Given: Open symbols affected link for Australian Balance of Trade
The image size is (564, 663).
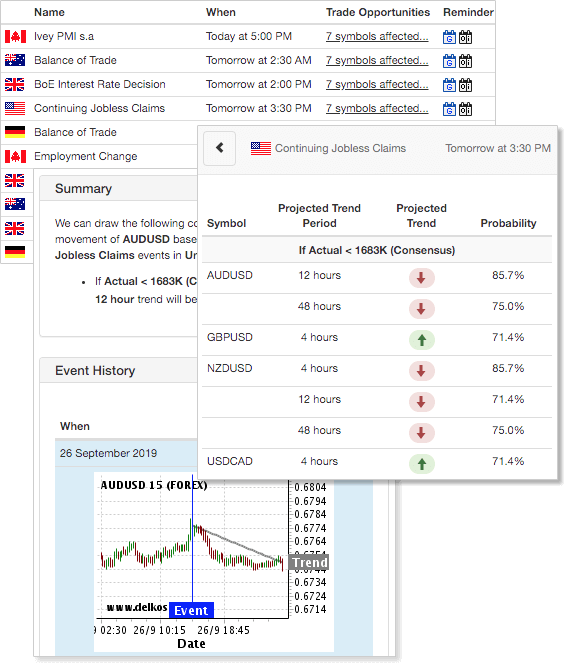Looking at the screenshot, I should [x=377, y=60].
